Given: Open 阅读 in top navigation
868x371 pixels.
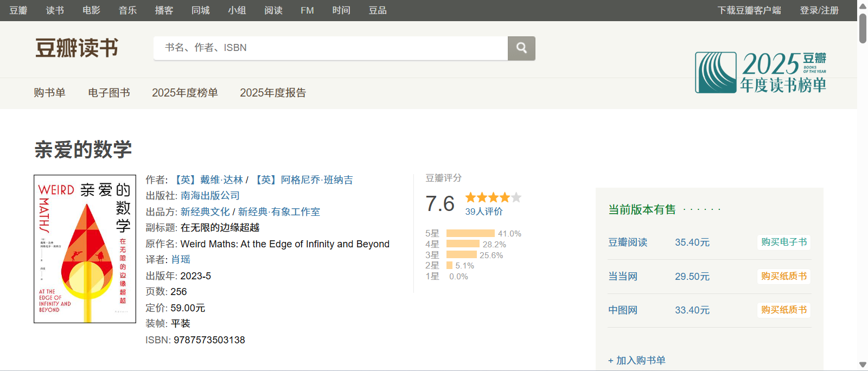Looking at the screenshot, I should tap(273, 10).
